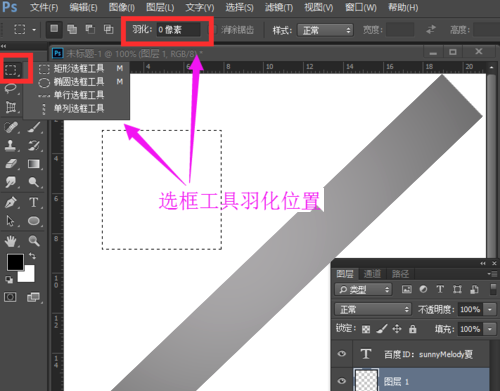This screenshot has height=391, width=500.
Task: Select the Gradient tool
Action: (x=34, y=164)
